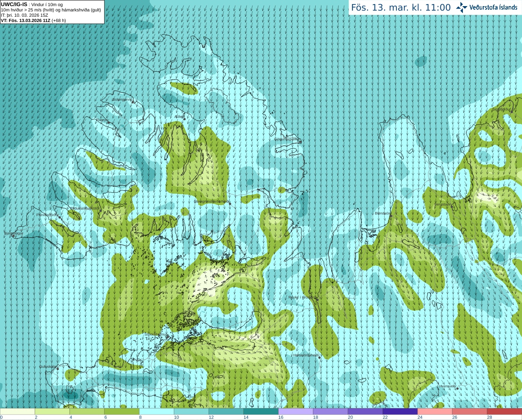The height and width of the screenshot is (420, 522).
Task: Click the Veðurstofa Íslands logo icon
Action: click(x=462, y=7)
